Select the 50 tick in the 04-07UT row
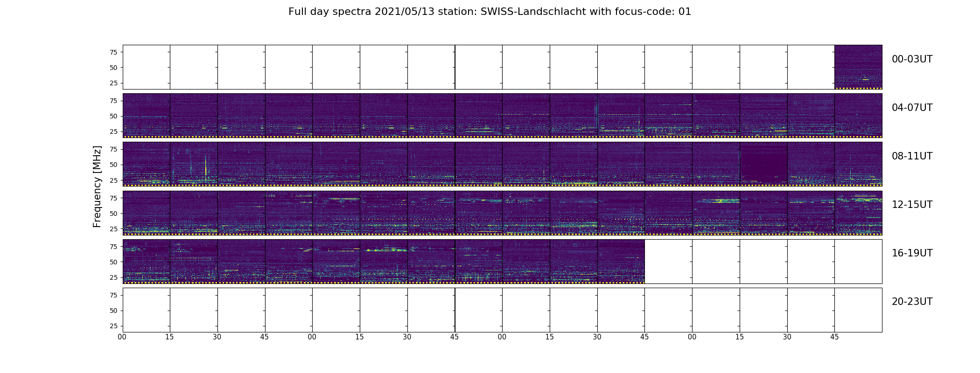The width and height of the screenshot is (980, 373). (x=113, y=116)
